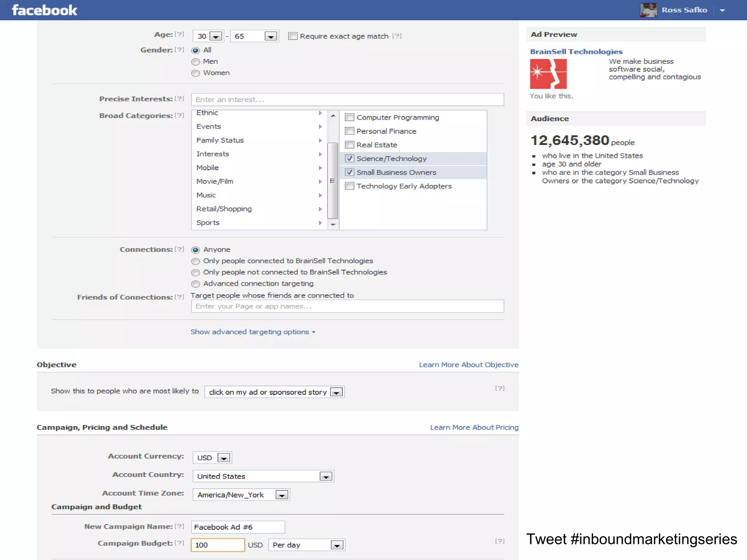Open the Per day budget dropdown
The image size is (747, 560).
coord(337,545)
